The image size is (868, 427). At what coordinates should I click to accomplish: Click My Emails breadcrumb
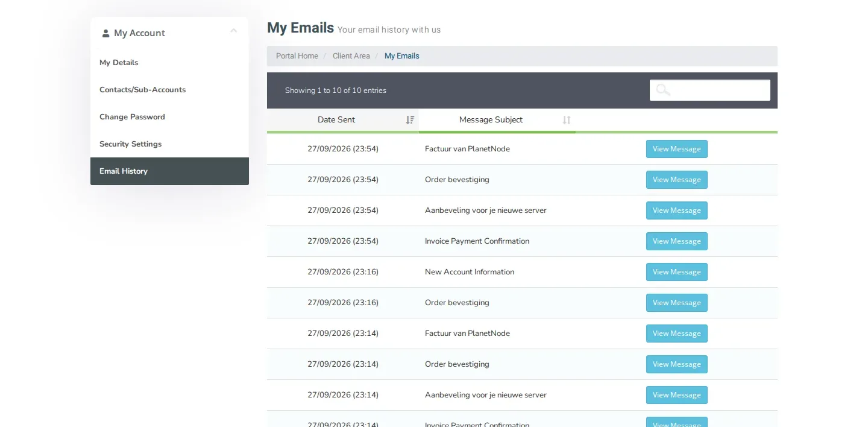click(x=402, y=56)
